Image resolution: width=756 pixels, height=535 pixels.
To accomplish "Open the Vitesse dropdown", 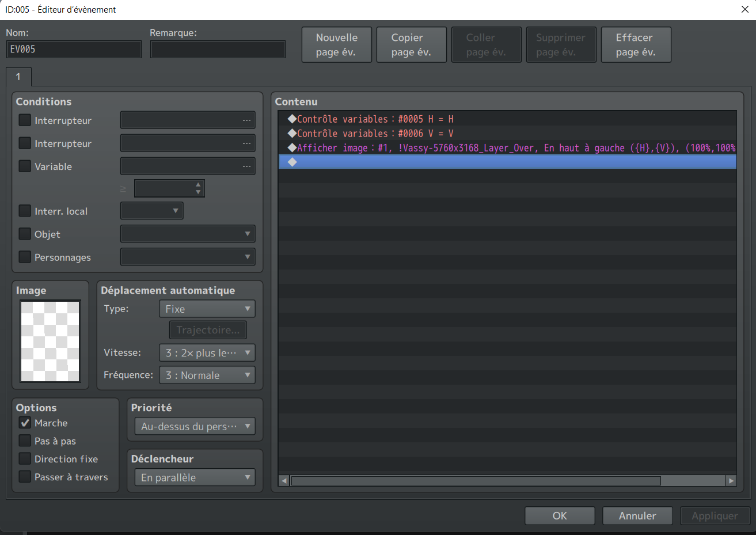I will [207, 353].
